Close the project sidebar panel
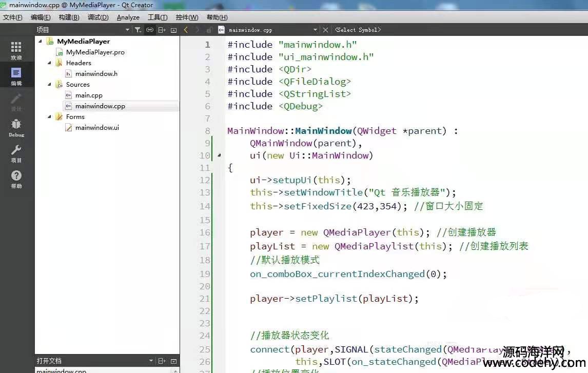The width and height of the screenshot is (588, 373). click(x=173, y=30)
